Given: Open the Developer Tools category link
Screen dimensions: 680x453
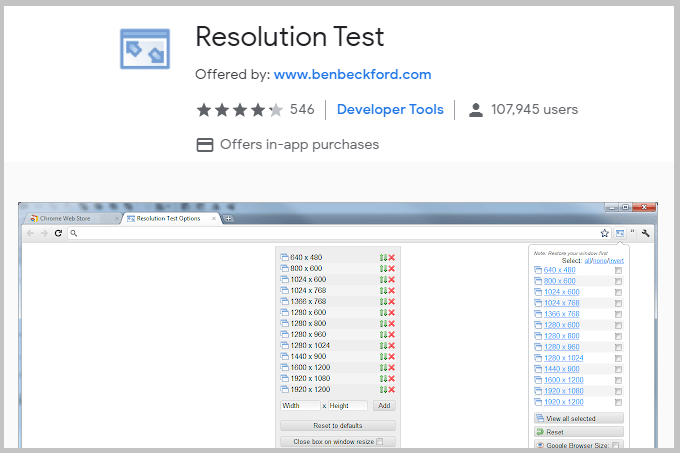Looking at the screenshot, I should pyautogui.click(x=390, y=109).
